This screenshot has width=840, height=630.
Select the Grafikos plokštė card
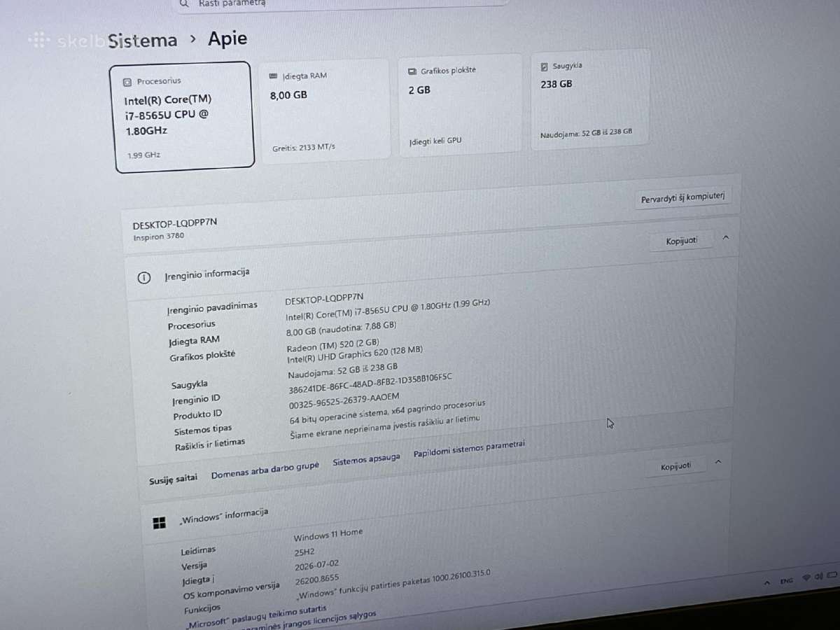point(461,104)
